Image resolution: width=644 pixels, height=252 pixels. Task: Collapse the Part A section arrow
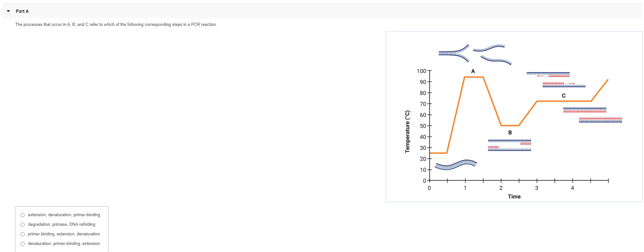click(8, 11)
